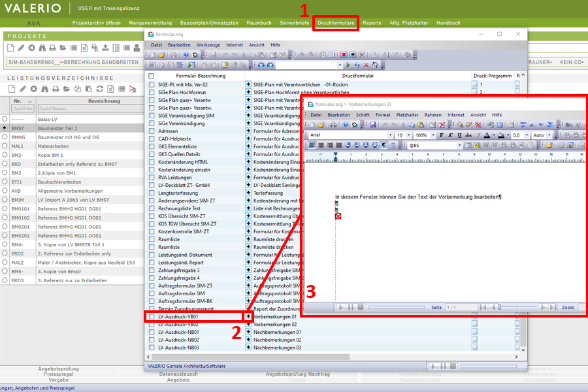
Task: Click the plus icon beside Vorbemerkungen 01
Action: coord(248,316)
